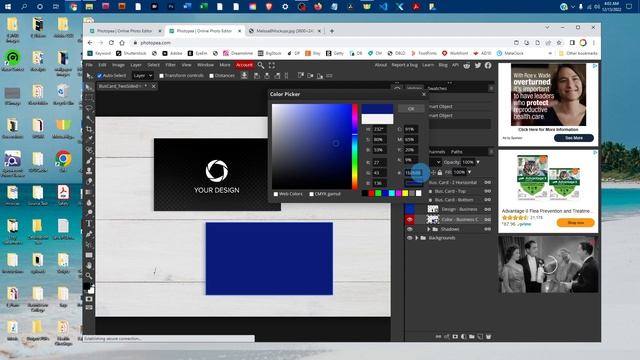Expand the Backgrounds folder

coord(417,238)
